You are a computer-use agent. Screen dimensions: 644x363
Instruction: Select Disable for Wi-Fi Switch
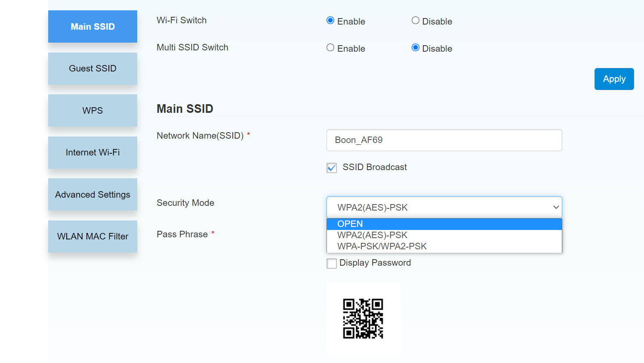[416, 21]
